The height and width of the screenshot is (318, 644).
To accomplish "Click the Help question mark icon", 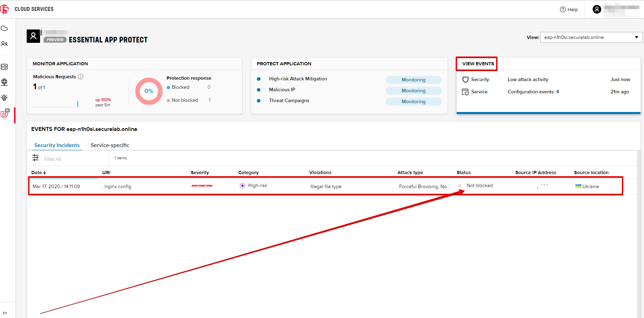I will [563, 9].
